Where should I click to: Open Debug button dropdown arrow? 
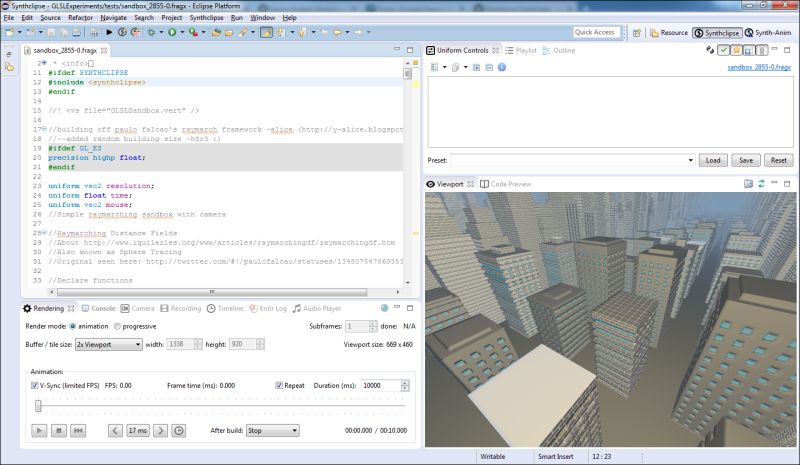pyautogui.click(x=161, y=32)
